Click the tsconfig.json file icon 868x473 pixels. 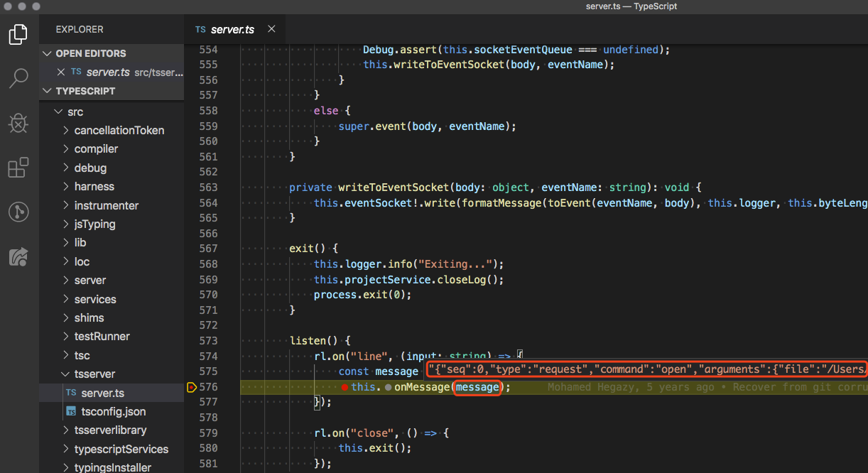click(70, 411)
